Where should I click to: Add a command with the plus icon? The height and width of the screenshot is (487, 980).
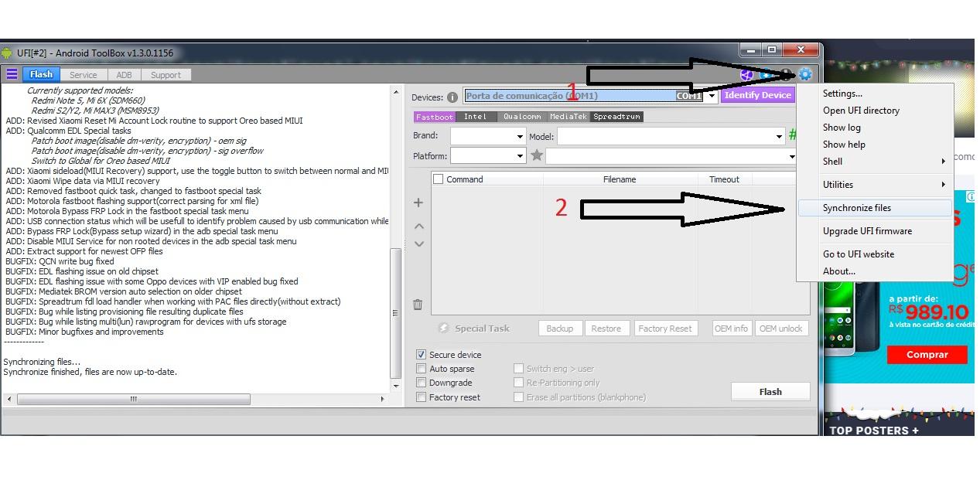[418, 203]
